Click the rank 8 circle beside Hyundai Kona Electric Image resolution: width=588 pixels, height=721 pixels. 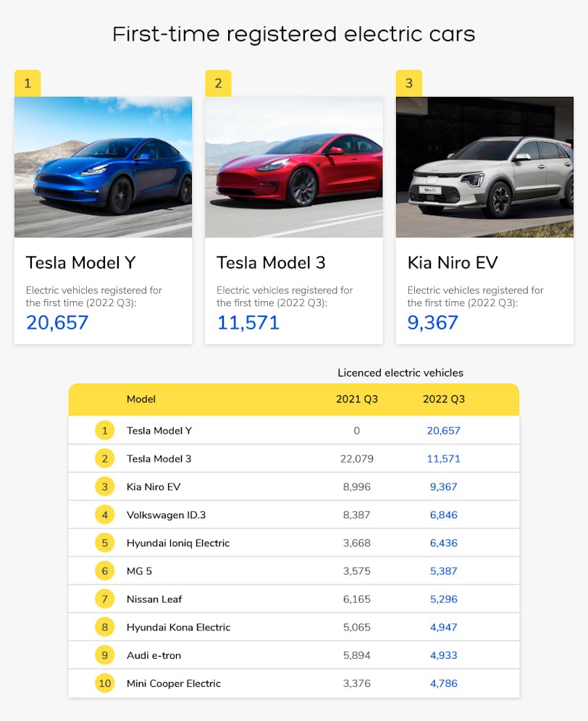[104, 627]
